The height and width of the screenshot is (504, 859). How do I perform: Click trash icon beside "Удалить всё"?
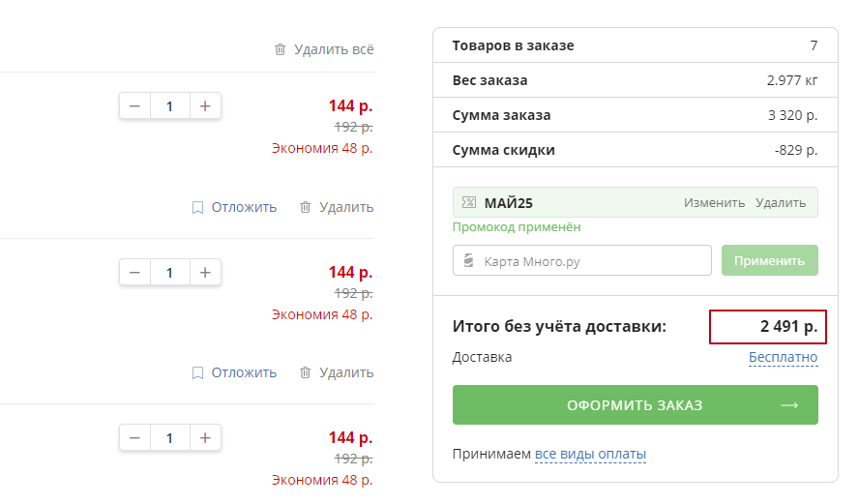click(x=281, y=49)
